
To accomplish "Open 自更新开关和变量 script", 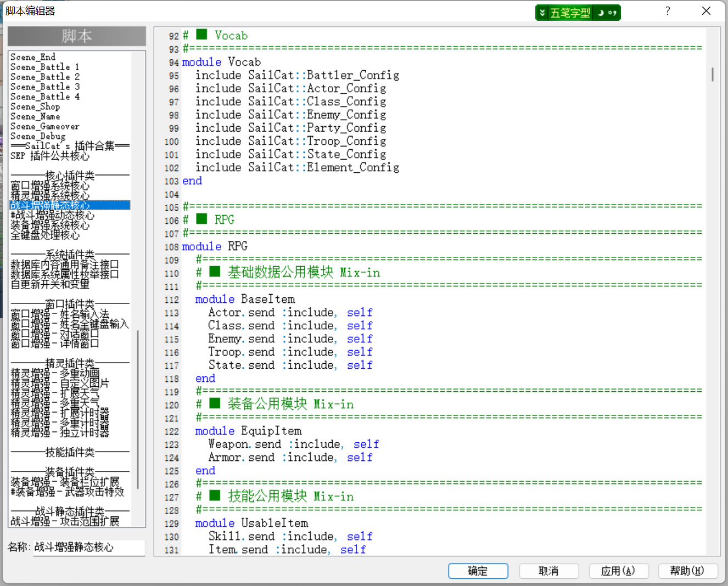I will pyautogui.click(x=50, y=284).
